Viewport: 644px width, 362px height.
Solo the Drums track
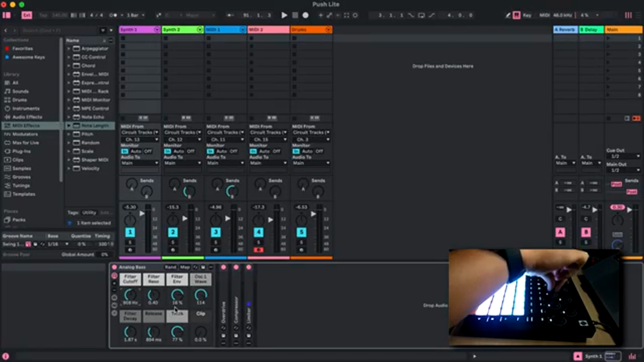[302, 242]
